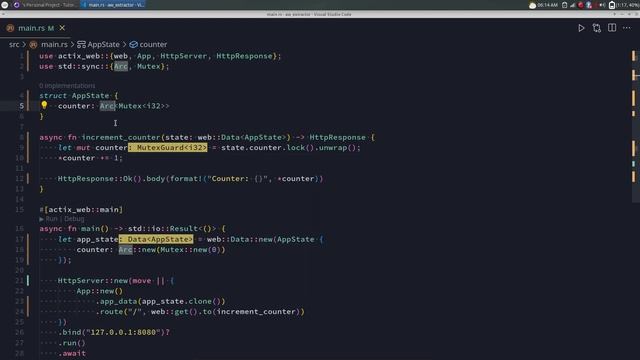Screen dimensions: 640x360
Task: Close the main.rs editor tab
Action: 62,28
